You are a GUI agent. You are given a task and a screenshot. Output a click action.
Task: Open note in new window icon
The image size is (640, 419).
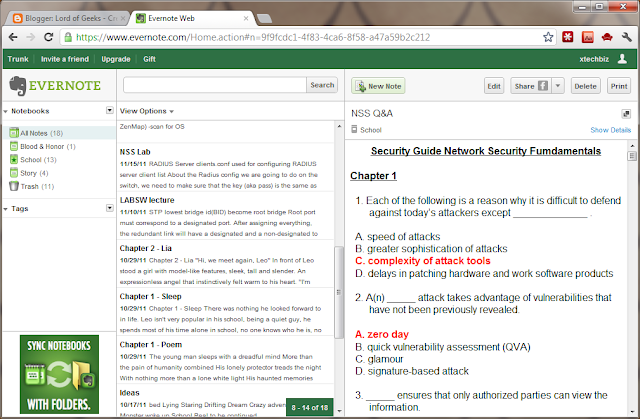(x=626, y=114)
